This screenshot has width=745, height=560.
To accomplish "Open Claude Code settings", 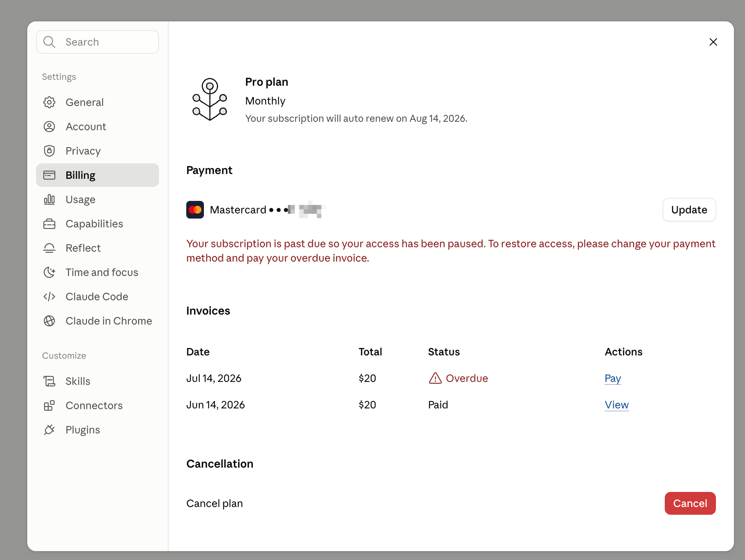I will coord(98,297).
